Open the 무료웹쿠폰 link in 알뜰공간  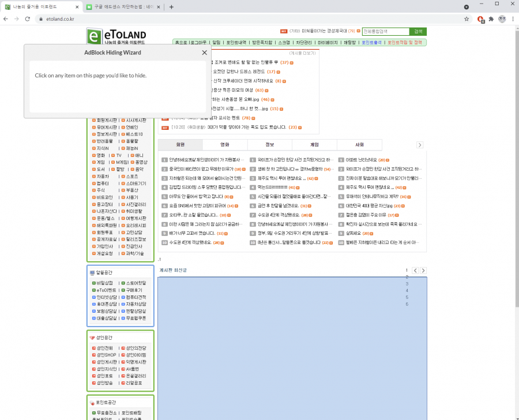click(x=136, y=318)
